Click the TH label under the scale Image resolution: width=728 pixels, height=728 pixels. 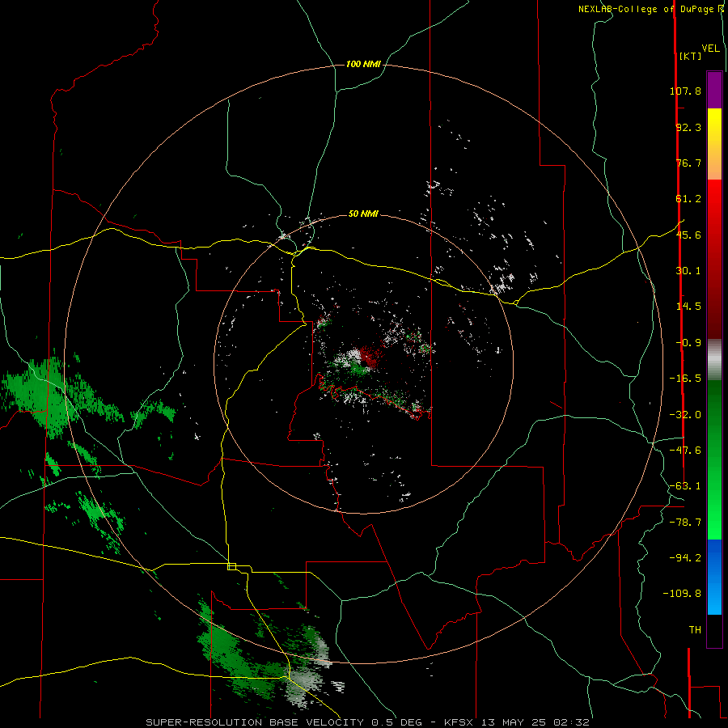695,630
